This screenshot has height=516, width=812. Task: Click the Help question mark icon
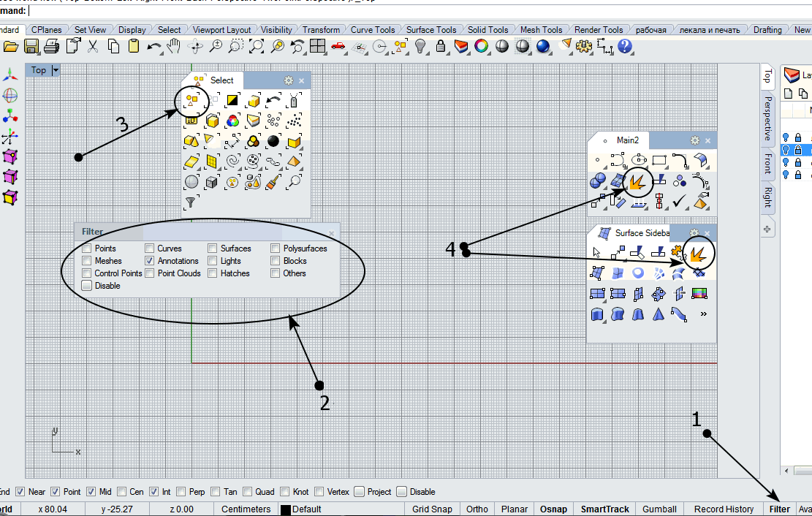625,47
